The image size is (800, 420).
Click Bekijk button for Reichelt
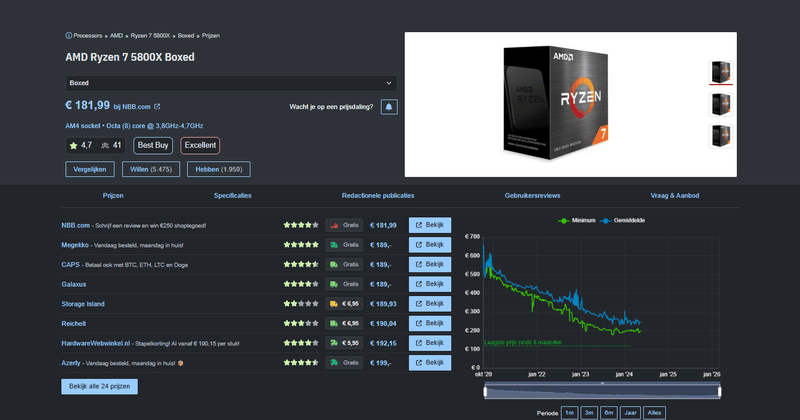coord(430,323)
